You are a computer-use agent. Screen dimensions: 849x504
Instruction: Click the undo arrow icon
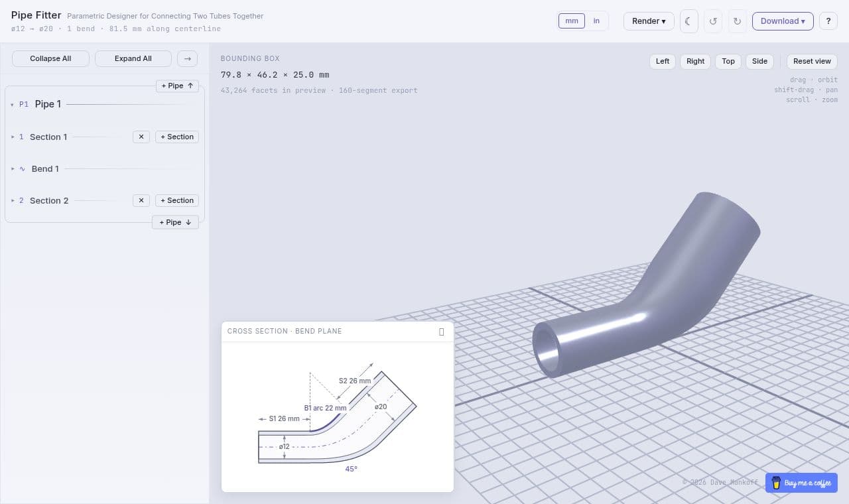coord(713,21)
